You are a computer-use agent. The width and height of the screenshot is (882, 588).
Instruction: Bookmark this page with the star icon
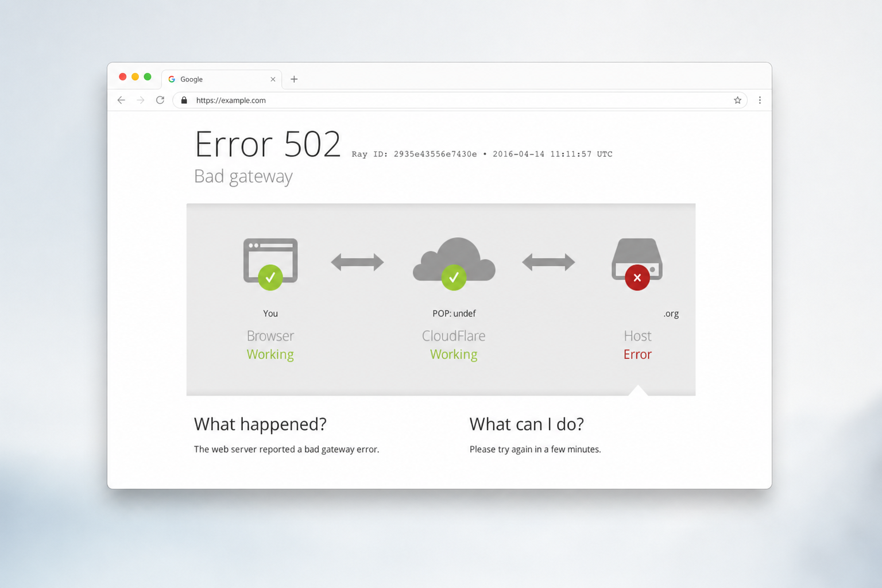click(737, 100)
